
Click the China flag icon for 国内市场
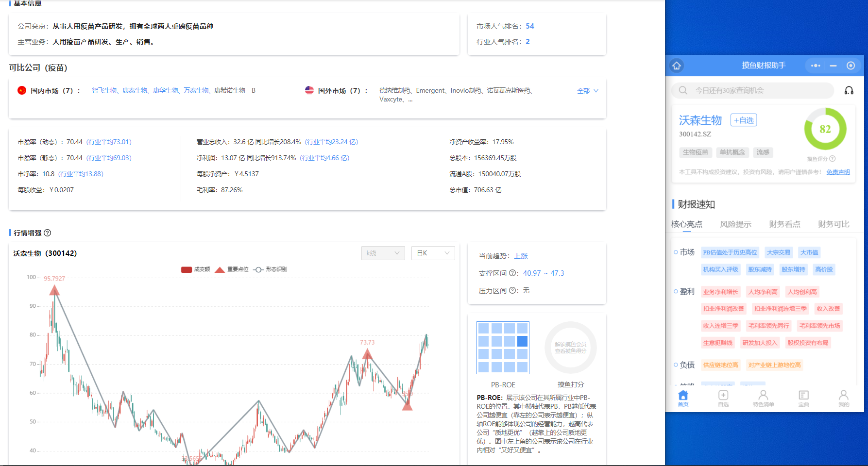22,90
